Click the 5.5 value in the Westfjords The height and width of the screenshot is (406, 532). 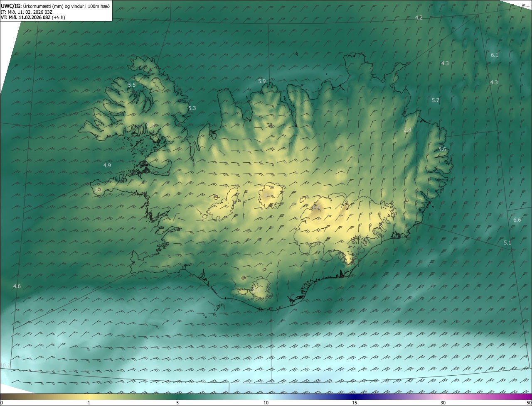coord(132,85)
